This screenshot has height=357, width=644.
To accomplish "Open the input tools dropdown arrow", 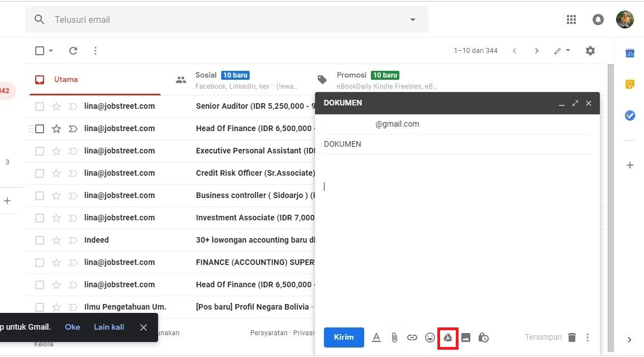I will tap(568, 50).
